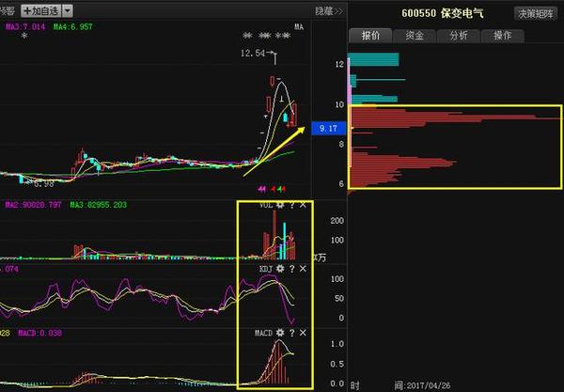This screenshot has width=564, height=392.
Task: Switch to the 操作 tab
Action: point(503,36)
